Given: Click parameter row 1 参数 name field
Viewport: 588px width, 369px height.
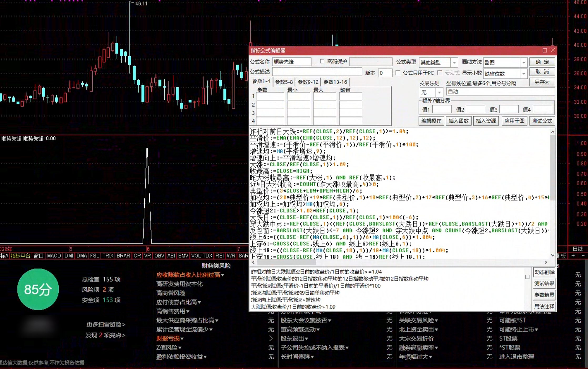Looking at the screenshot, I should (x=270, y=96).
